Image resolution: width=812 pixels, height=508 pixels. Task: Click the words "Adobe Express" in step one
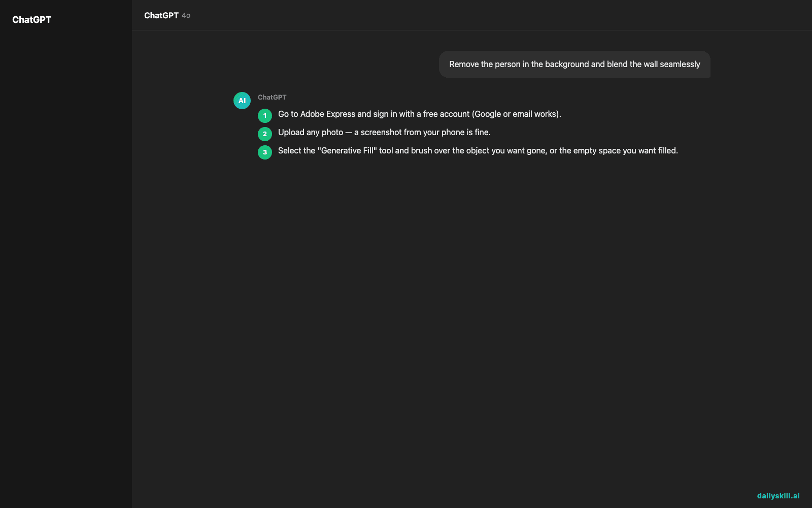click(328, 114)
